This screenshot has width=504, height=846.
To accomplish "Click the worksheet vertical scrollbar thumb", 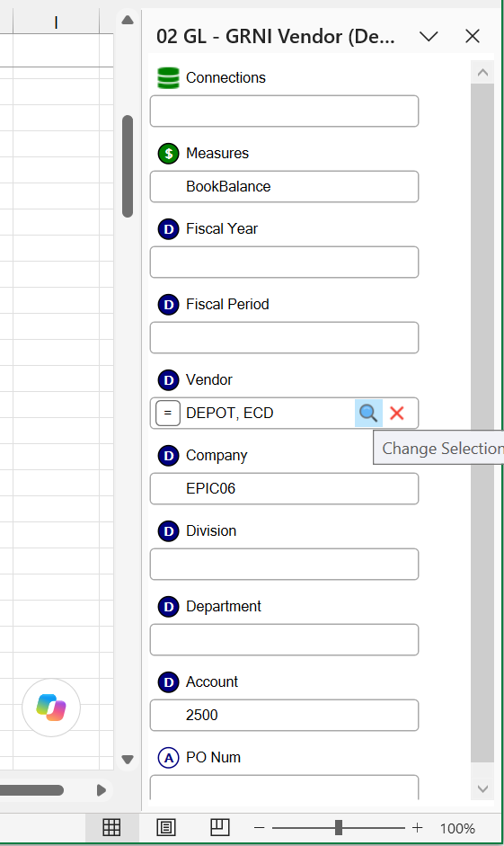I will tap(128, 166).
